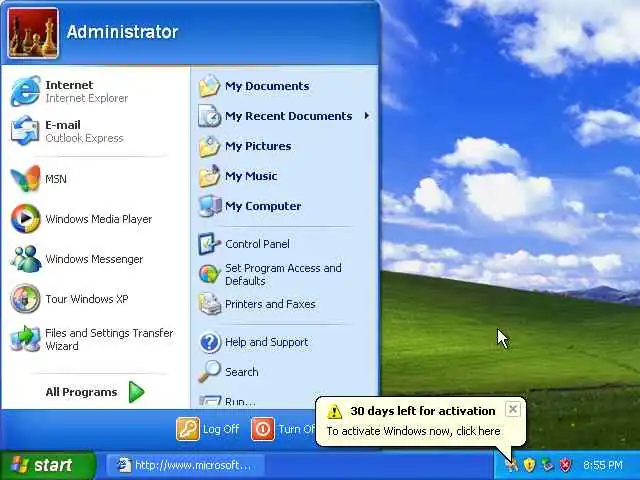
Task: Start Tour Windows XP icon
Action: (25, 299)
